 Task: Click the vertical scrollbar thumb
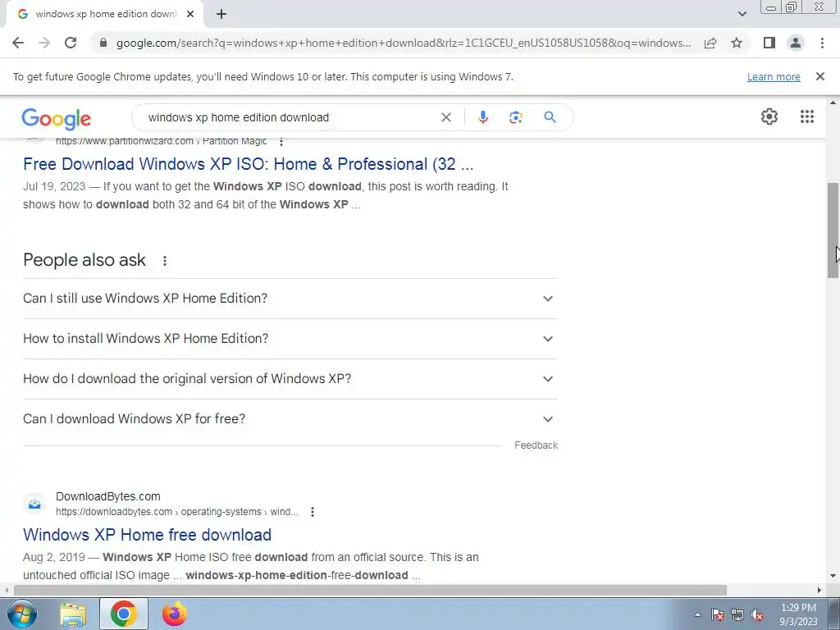tap(833, 231)
